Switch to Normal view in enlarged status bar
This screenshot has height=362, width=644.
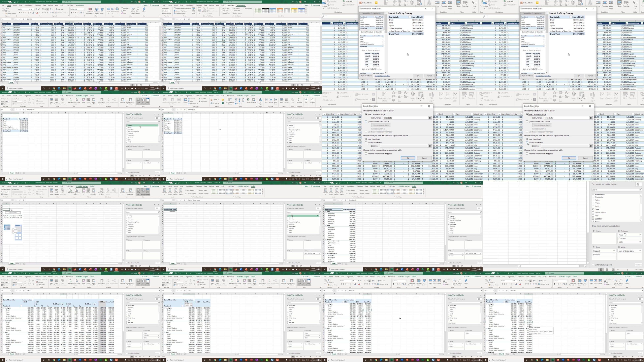pos(601,269)
